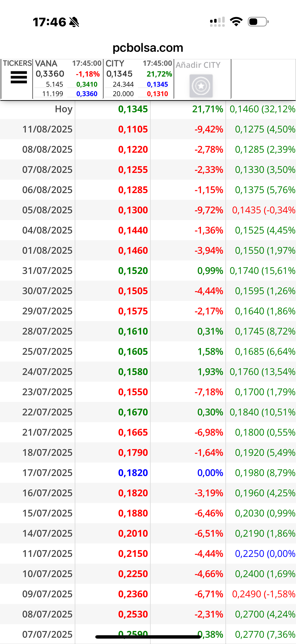The height and width of the screenshot is (644, 296).
Task: Tap the cellular signal bars icon
Action: click(x=217, y=22)
